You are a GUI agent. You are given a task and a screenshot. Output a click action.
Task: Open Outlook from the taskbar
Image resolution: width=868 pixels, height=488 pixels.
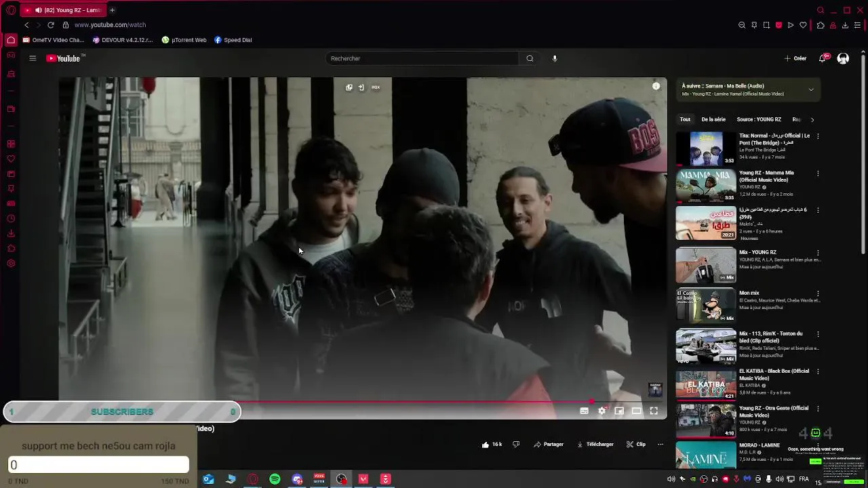[208, 479]
